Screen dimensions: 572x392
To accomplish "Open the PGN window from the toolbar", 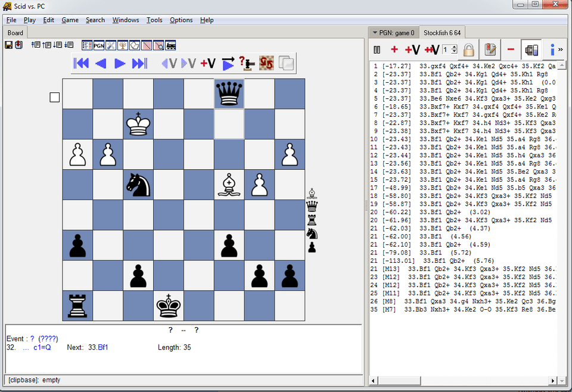I will [x=98, y=45].
